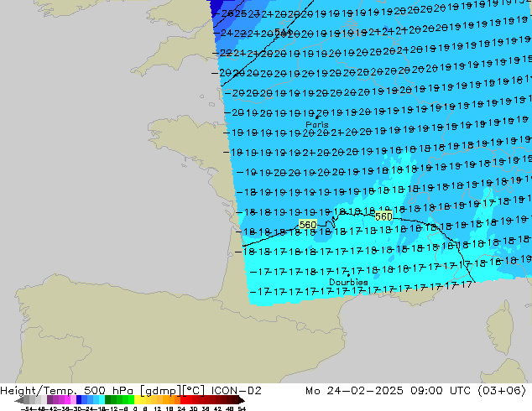Click the eastern 560 contour label

point(383,216)
